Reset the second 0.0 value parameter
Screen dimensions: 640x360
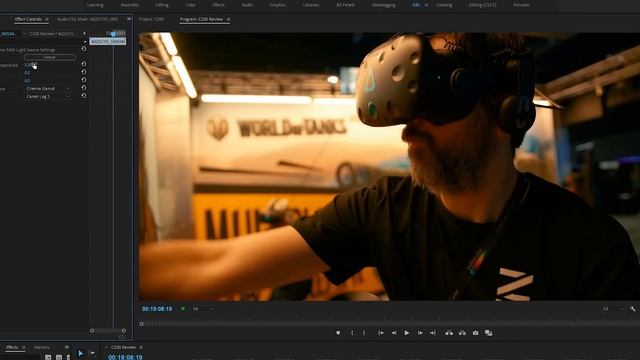pyautogui.click(x=84, y=80)
